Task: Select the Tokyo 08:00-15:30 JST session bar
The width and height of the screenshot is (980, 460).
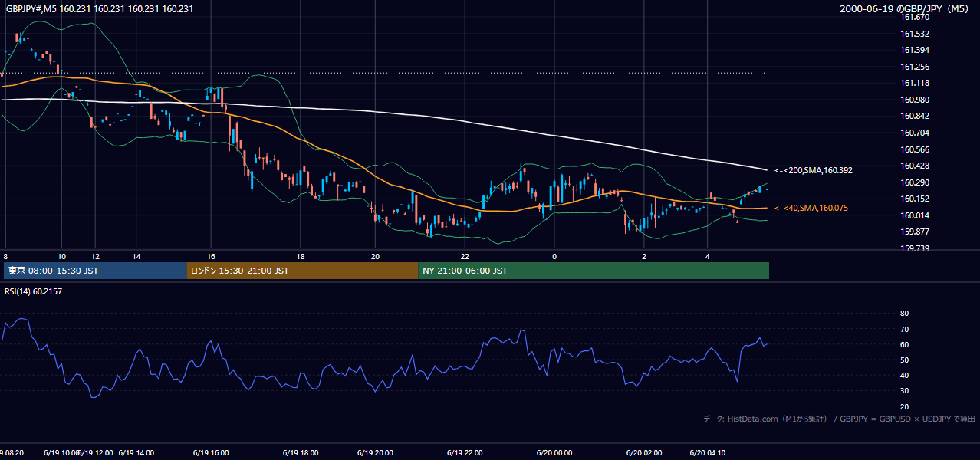Action: (x=95, y=271)
